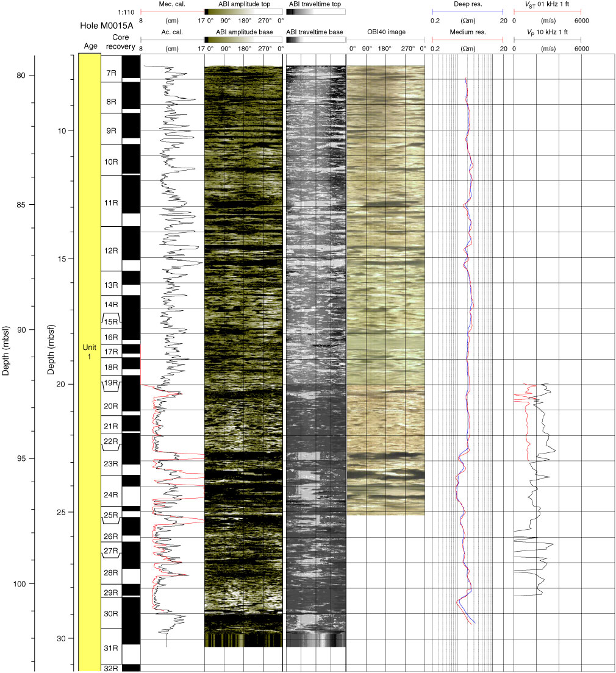
Task: Click the 25R core label box
Action: (x=111, y=517)
